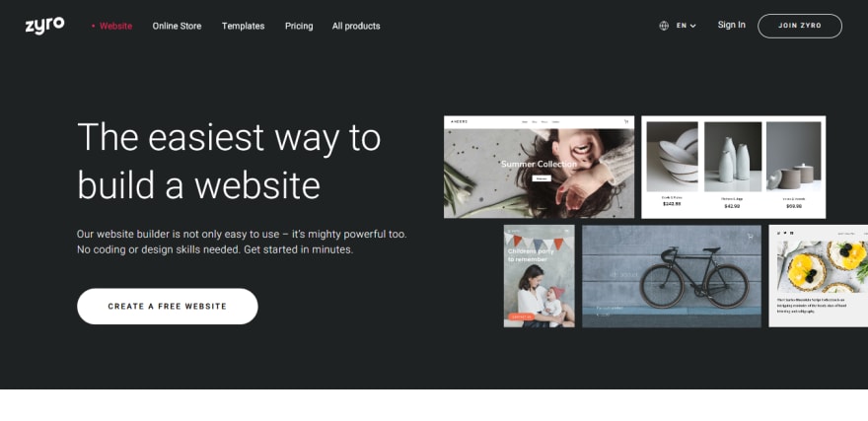The image size is (868, 421).
Task: Click the Zyro logo
Action: (44, 26)
